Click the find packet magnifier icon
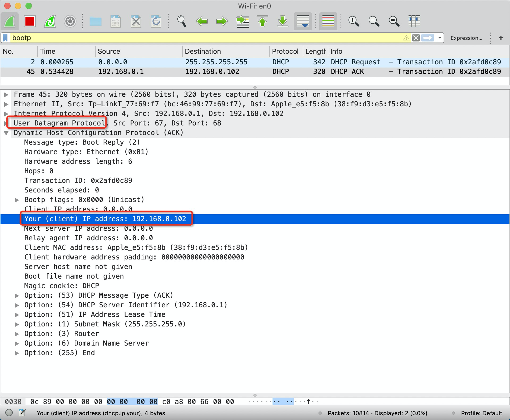This screenshot has width=510, height=420. [182, 21]
